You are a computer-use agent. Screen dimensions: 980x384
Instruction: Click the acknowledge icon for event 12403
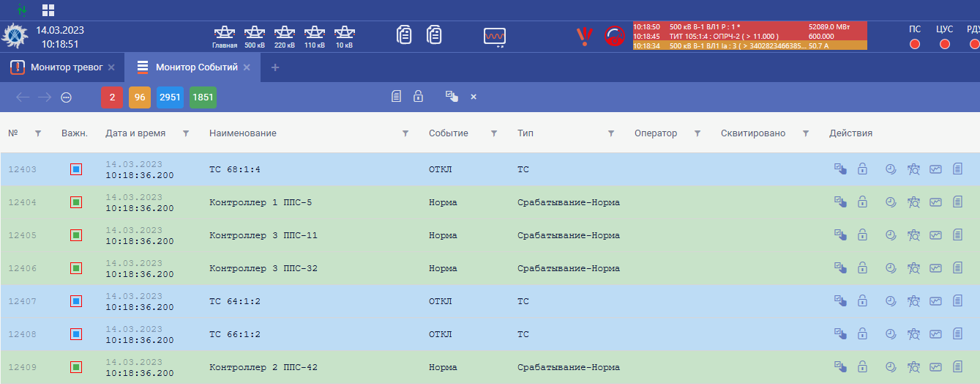840,169
